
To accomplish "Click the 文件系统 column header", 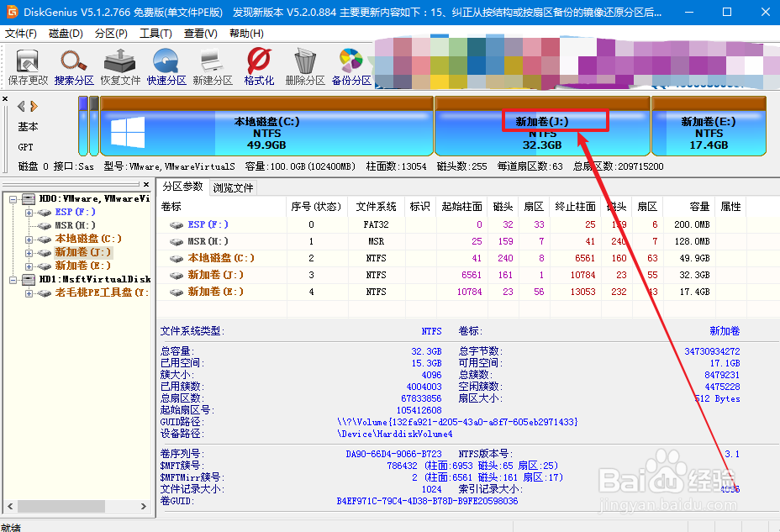I will [x=376, y=207].
